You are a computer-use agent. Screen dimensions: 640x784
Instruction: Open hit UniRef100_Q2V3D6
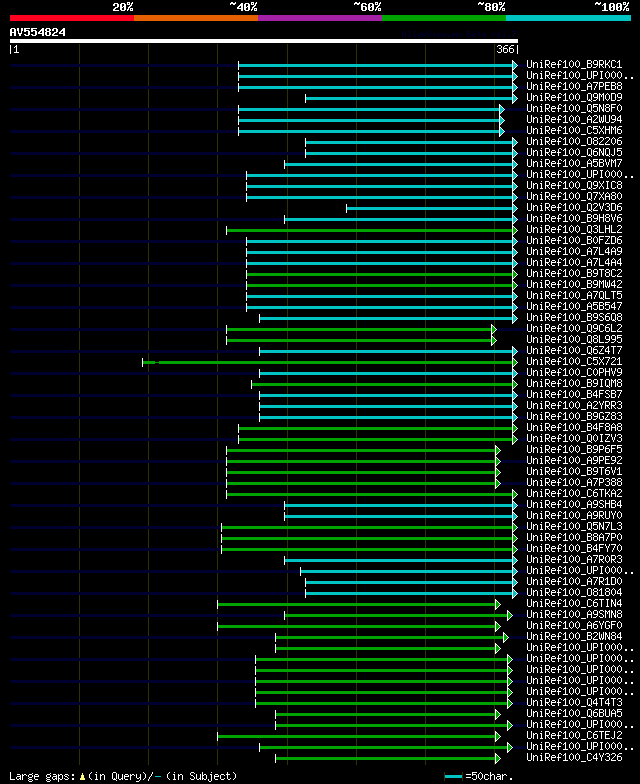(x=574, y=208)
